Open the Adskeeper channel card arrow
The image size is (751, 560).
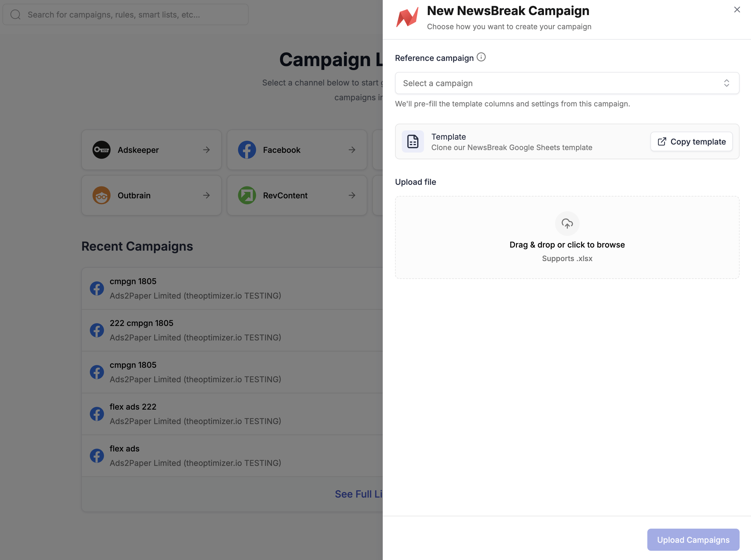coord(206,150)
